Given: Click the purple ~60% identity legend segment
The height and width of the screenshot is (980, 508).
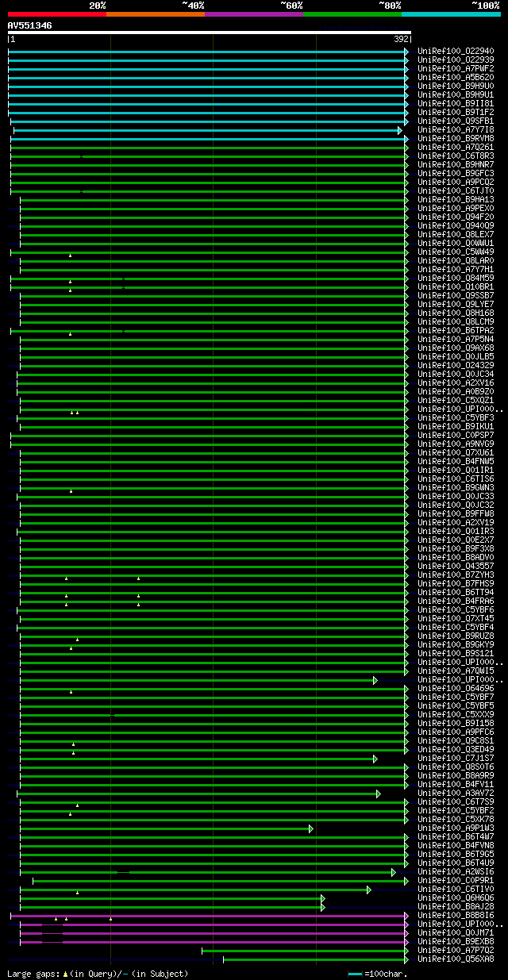Looking at the screenshot, I should tap(254, 13).
